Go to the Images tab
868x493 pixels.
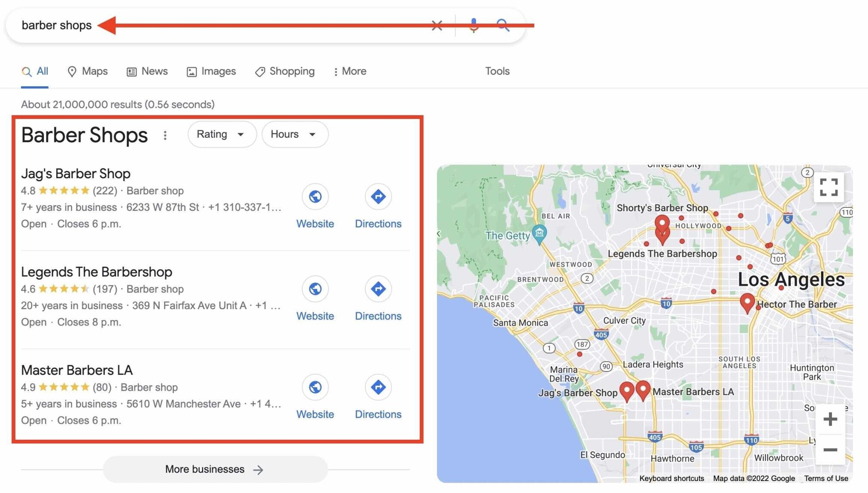point(211,71)
